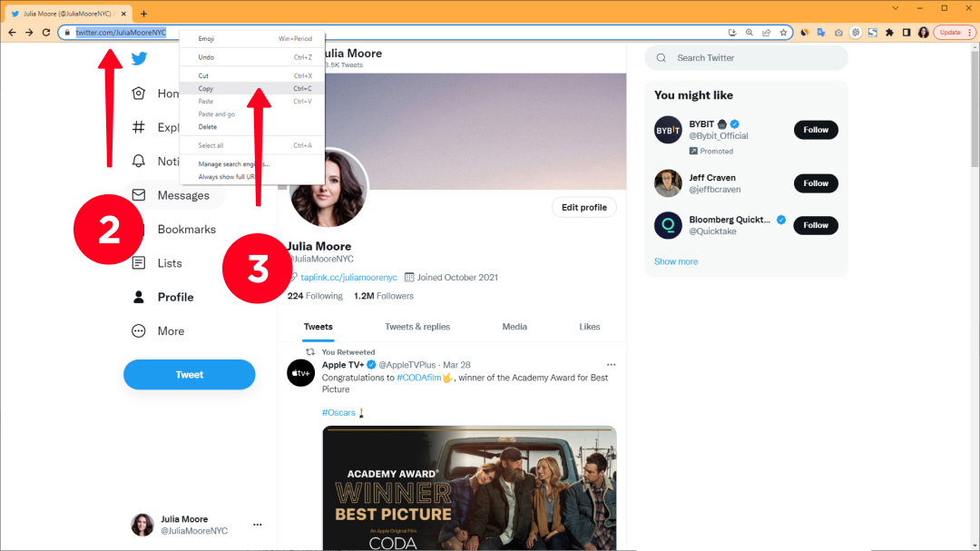Open the taplink.cc/juliamoorenyc link

pos(348,277)
